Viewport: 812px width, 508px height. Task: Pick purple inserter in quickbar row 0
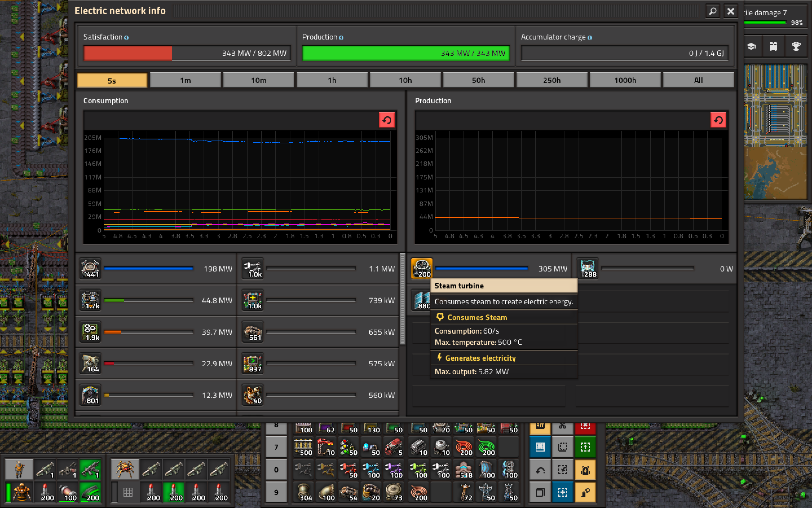(x=394, y=470)
